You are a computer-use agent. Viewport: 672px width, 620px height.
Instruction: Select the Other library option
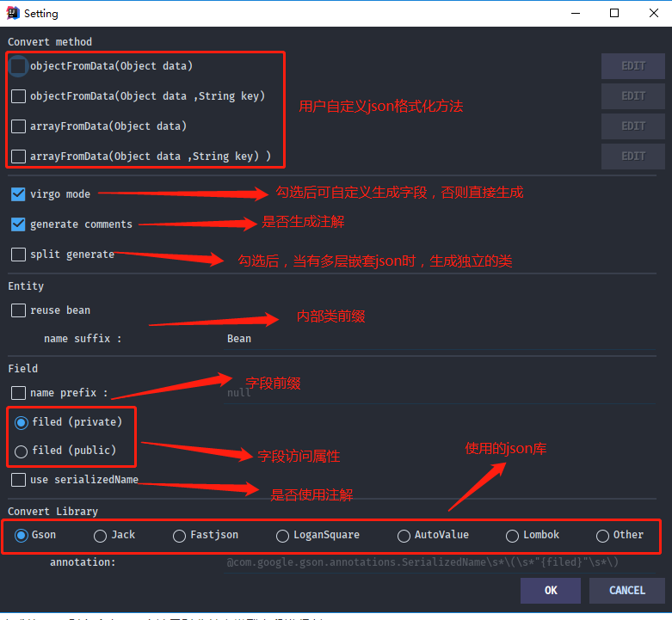(602, 536)
